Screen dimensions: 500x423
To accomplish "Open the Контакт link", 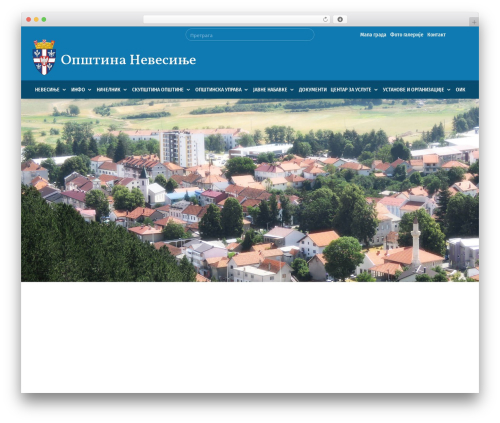I will coord(436,35).
